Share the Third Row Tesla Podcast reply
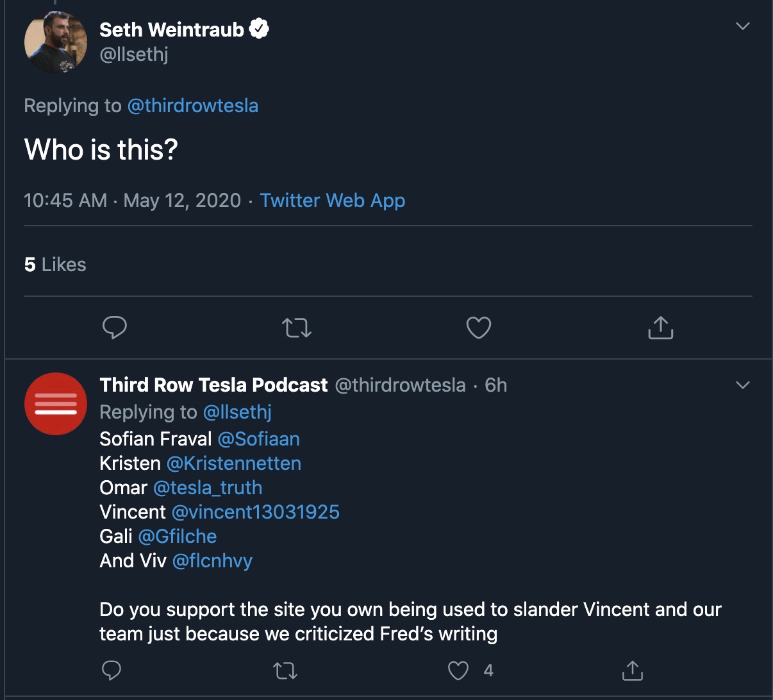This screenshot has height=700, width=773. click(x=632, y=671)
